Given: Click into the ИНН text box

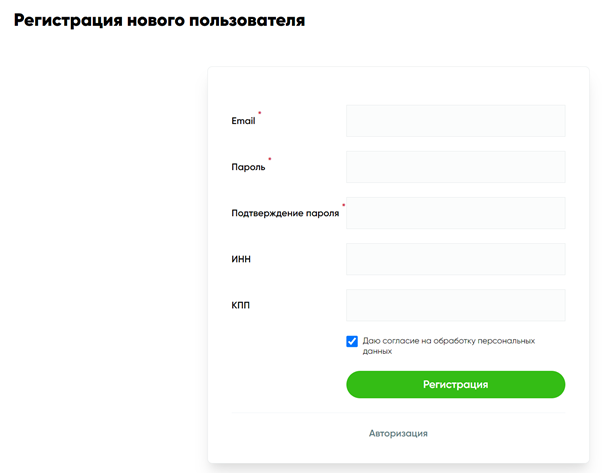Looking at the screenshot, I should coord(455,259).
